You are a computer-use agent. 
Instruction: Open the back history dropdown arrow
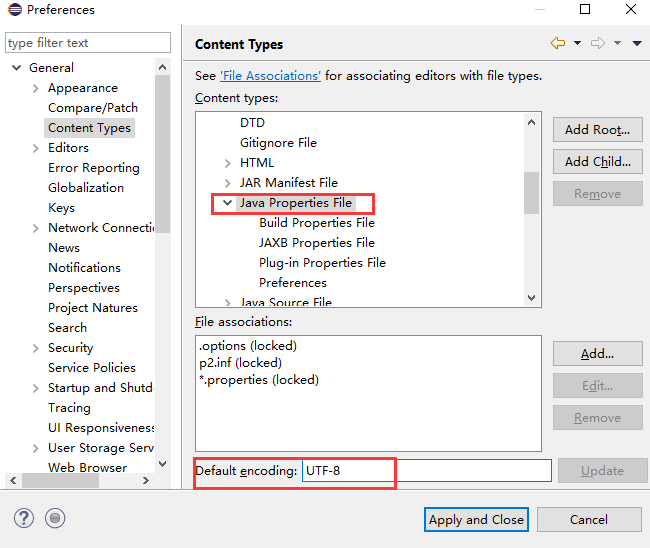(577, 43)
